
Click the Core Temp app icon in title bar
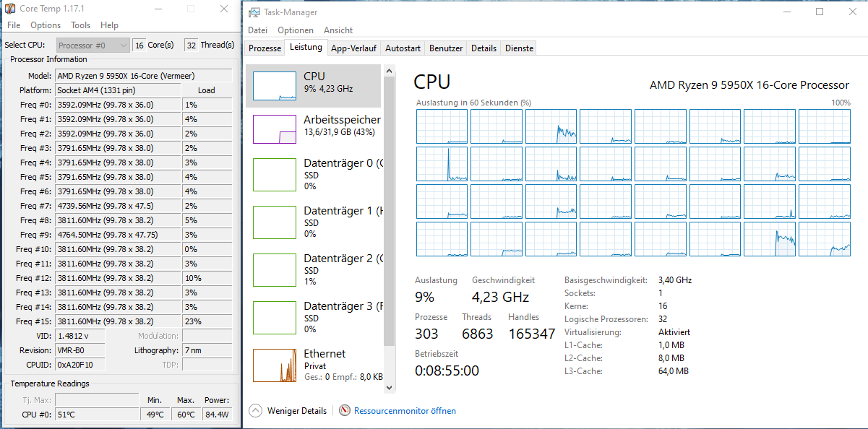[11, 9]
